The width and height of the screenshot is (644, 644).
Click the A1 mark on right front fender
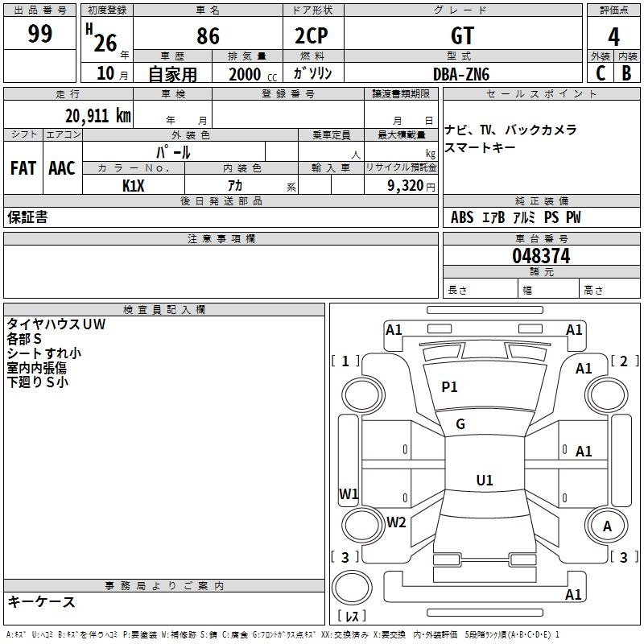(x=584, y=369)
